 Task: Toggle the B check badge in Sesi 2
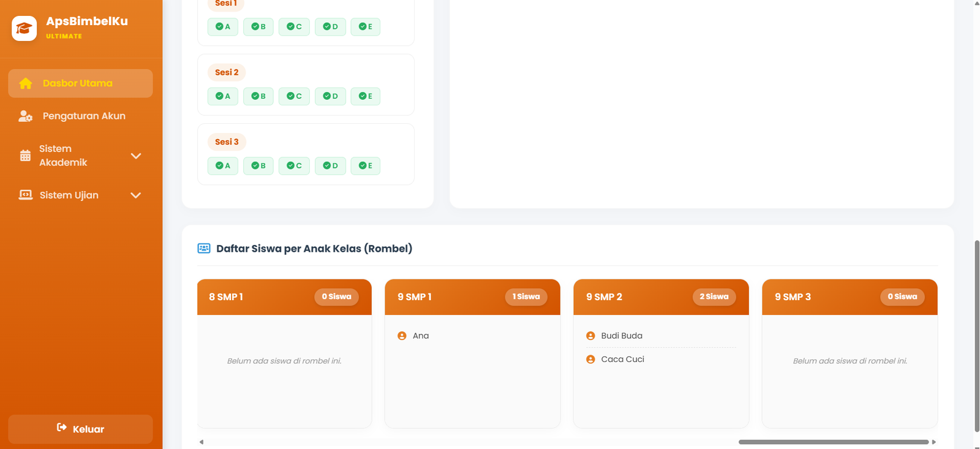click(258, 96)
